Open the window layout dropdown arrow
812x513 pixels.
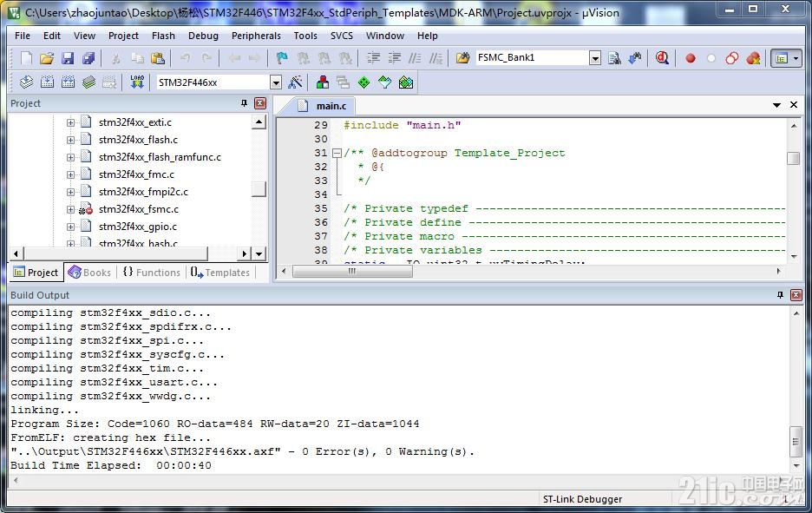pyautogui.click(x=796, y=58)
